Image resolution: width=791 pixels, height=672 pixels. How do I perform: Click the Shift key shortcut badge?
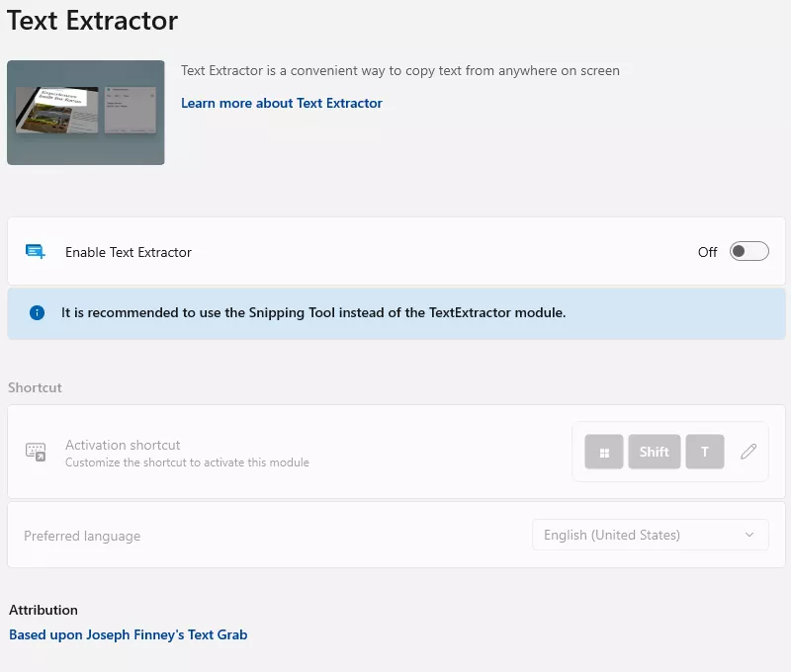pos(655,452)
